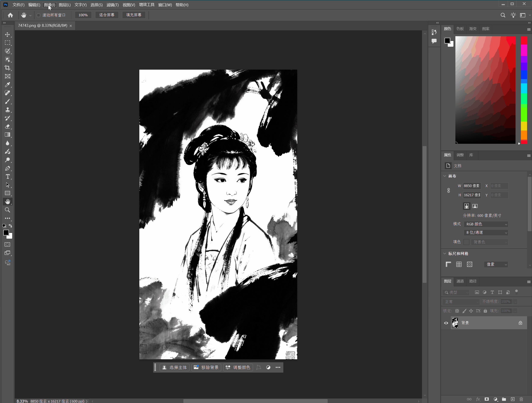The width and height of the screenshot is (532, 403).
Task: Open the Edit Toolbar three-dots menu
Action: 7,218
